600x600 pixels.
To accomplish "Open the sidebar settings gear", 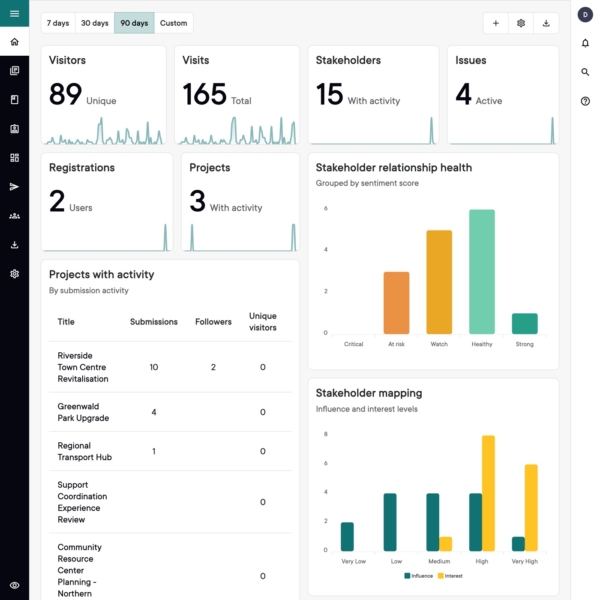I will (15, 274).
